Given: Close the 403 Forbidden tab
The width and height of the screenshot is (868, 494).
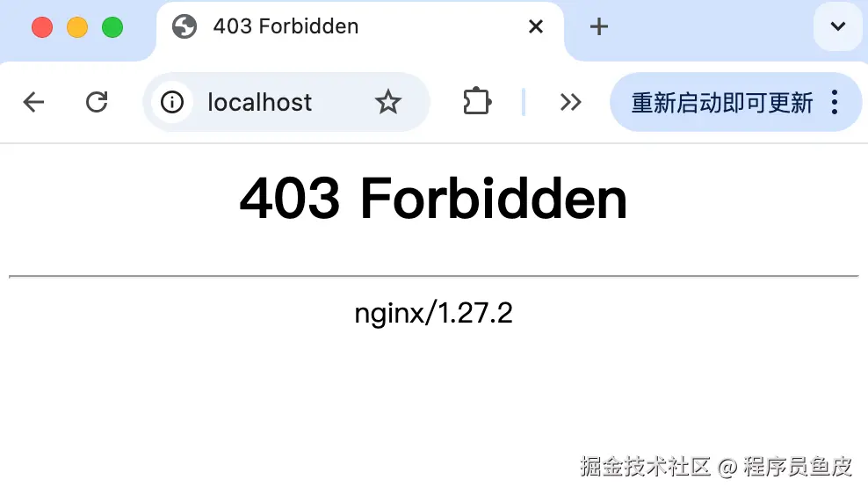Looking at the screenshot, I should 535,26.
